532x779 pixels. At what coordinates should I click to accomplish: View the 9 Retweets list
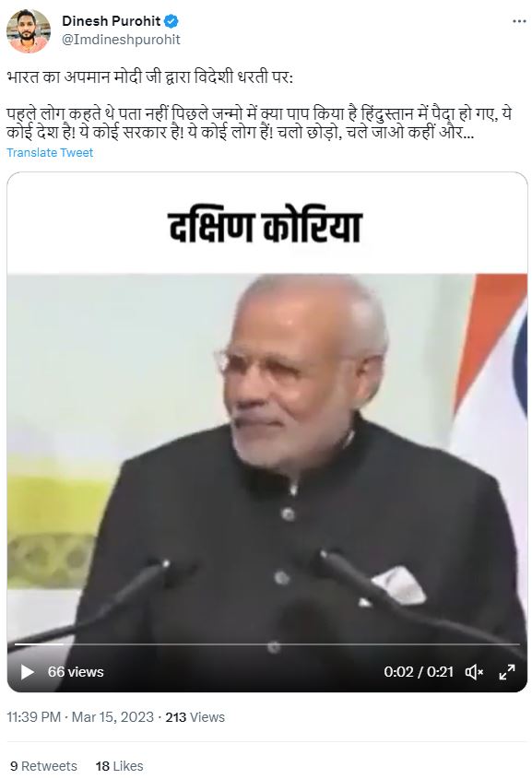pyautogui.click(x=43, y=766)
